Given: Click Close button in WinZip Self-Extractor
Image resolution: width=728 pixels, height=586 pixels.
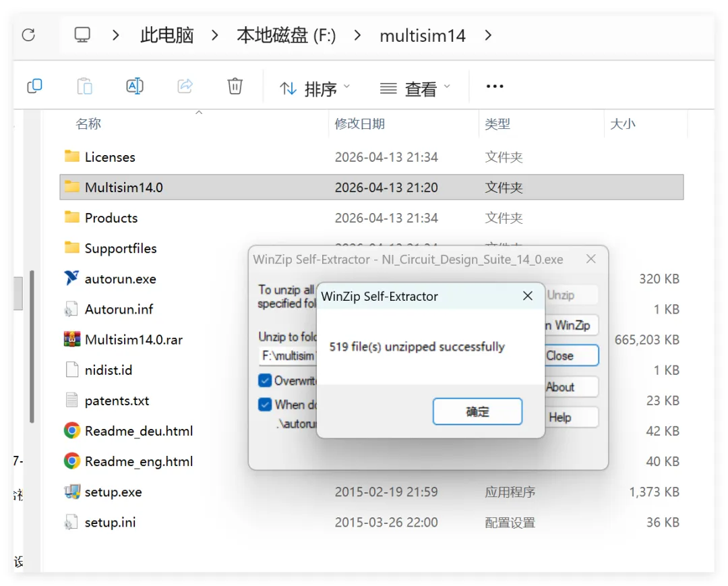Looking at the screenshot, I should 572,355.
